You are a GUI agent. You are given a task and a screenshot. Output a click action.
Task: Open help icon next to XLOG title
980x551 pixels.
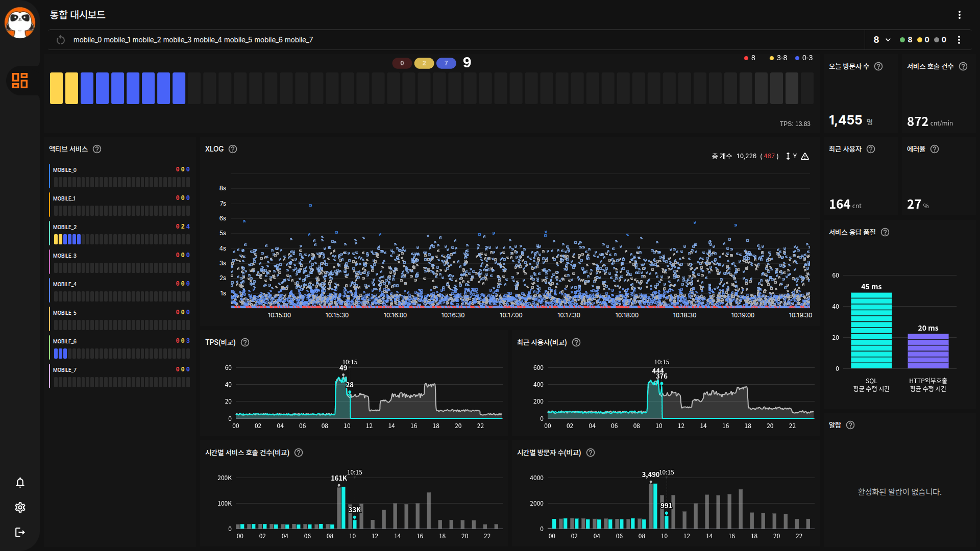click(233, 149)
